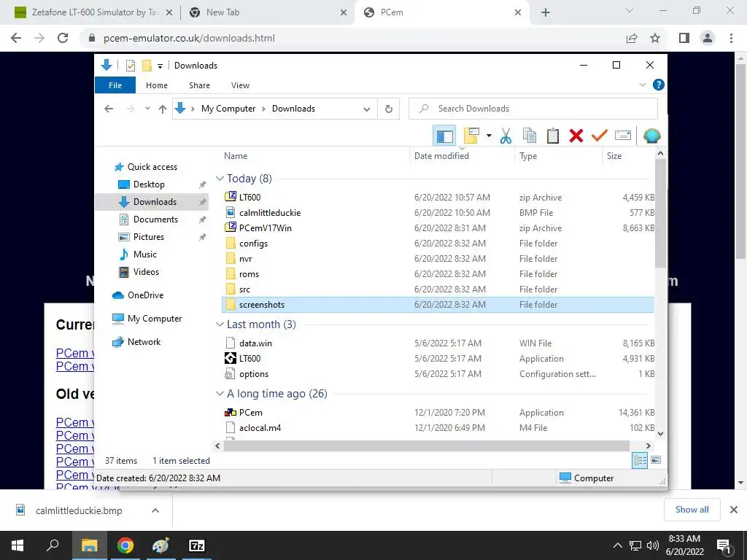Click the Rename card icon in toolbar
747x560 pixels.
pos(623,136)
